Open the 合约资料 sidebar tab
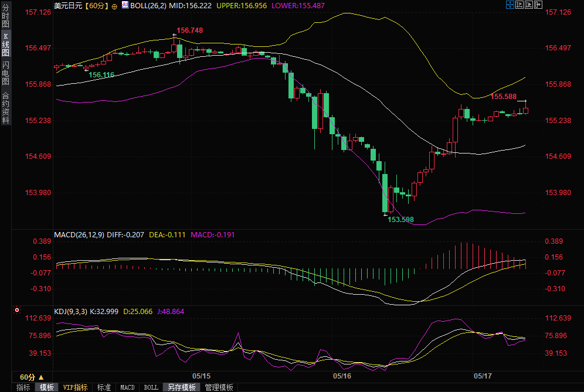 [x=5, y=107]
